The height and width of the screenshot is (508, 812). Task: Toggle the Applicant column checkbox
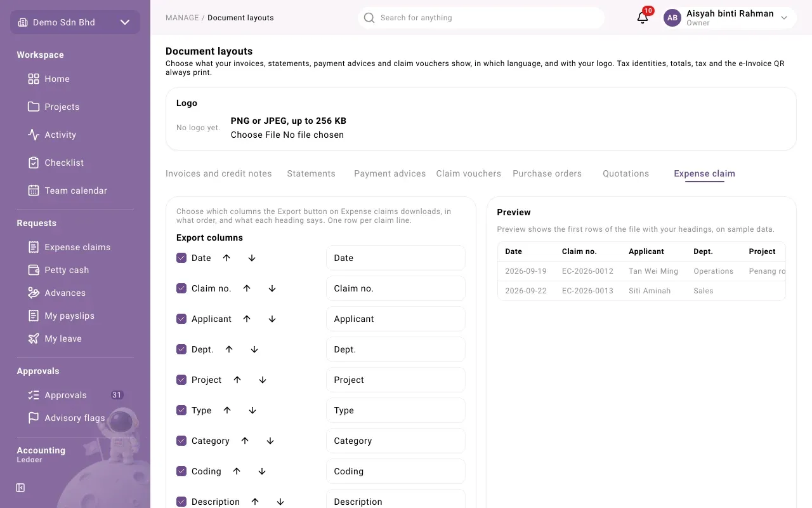click(x=181, y=319)
